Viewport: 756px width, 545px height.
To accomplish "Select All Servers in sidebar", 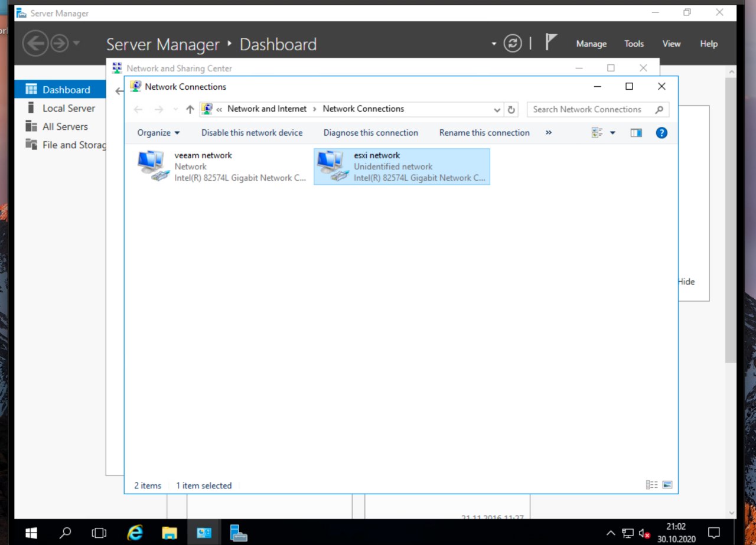I will tap(61, 126).
